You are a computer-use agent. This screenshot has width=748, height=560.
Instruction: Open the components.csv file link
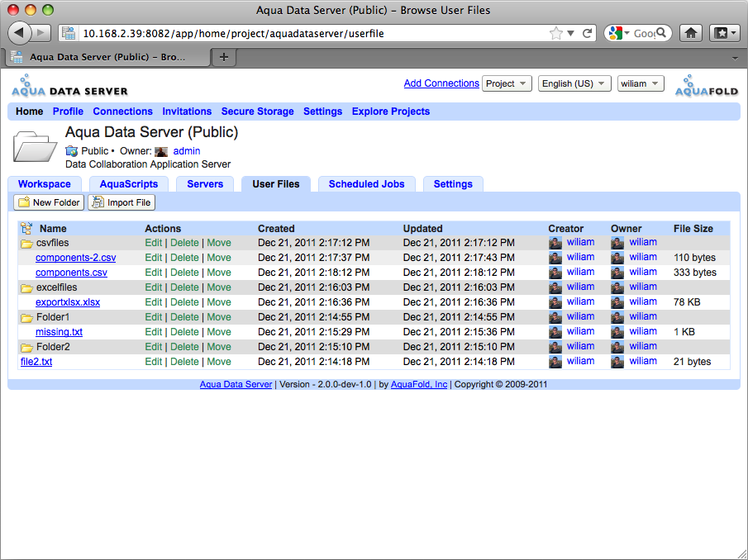click(72, 273)
